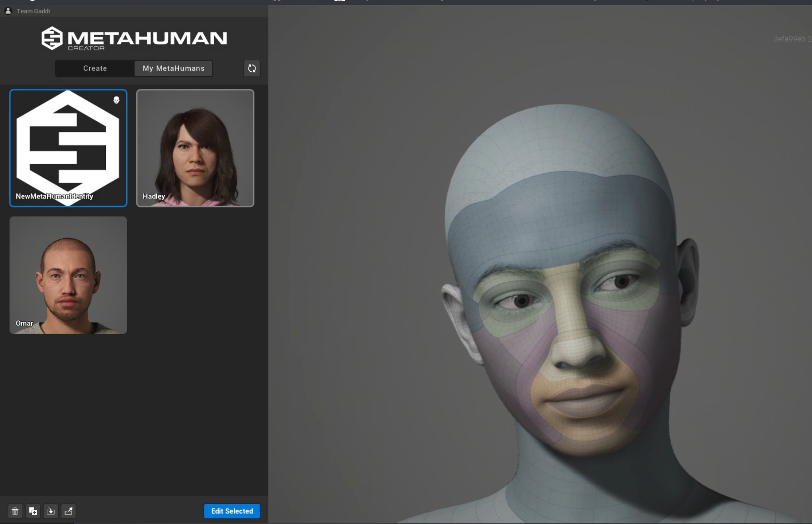The width and height of the screenshot is (812, 524).
Task: Click the model's ear on the right side
Action: 688,282
